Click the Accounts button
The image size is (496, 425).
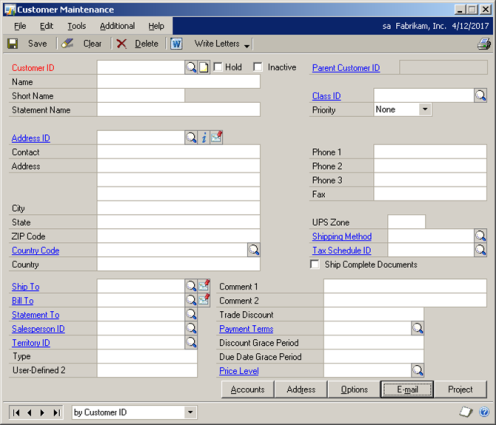(x=248, y=389)
